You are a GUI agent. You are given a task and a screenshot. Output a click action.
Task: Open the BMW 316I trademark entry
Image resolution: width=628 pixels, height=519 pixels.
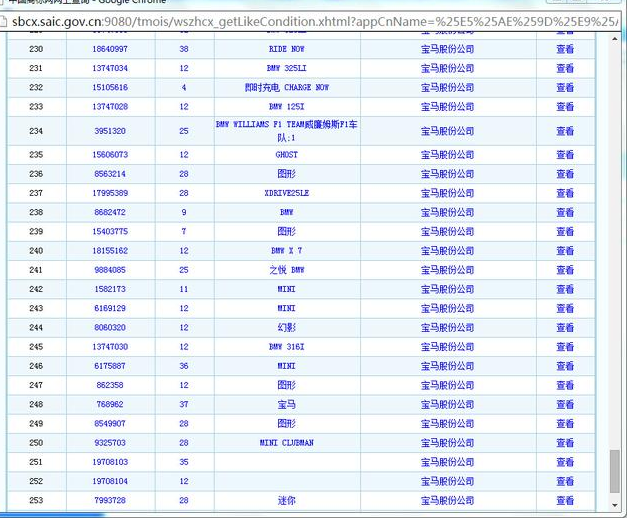[286, 347]
